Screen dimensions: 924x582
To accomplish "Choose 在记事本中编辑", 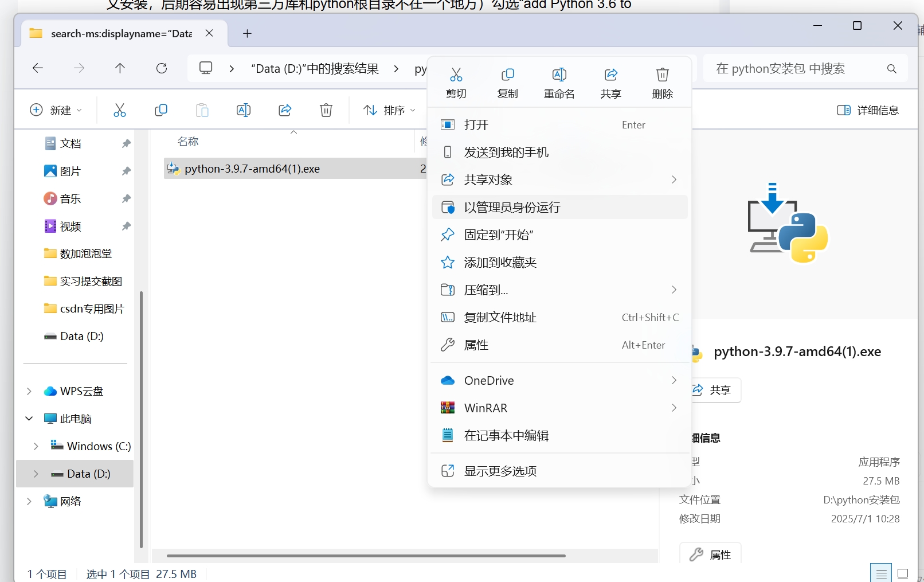I will coord(559,436).
